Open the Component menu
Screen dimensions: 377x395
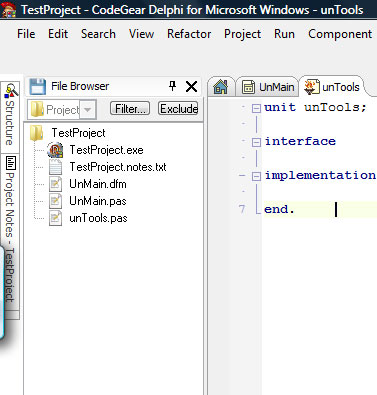point(340,34)
